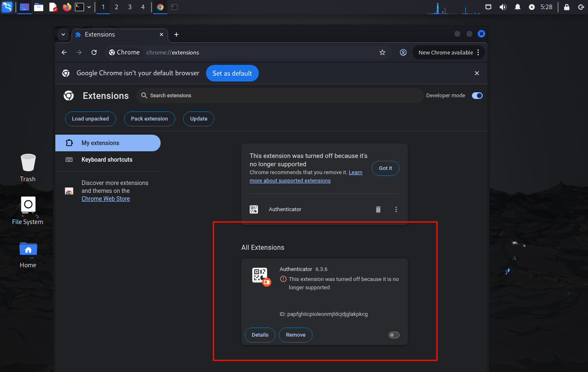Click the log out icon in the panel
The image size is (588, 372).
[581, 7]
